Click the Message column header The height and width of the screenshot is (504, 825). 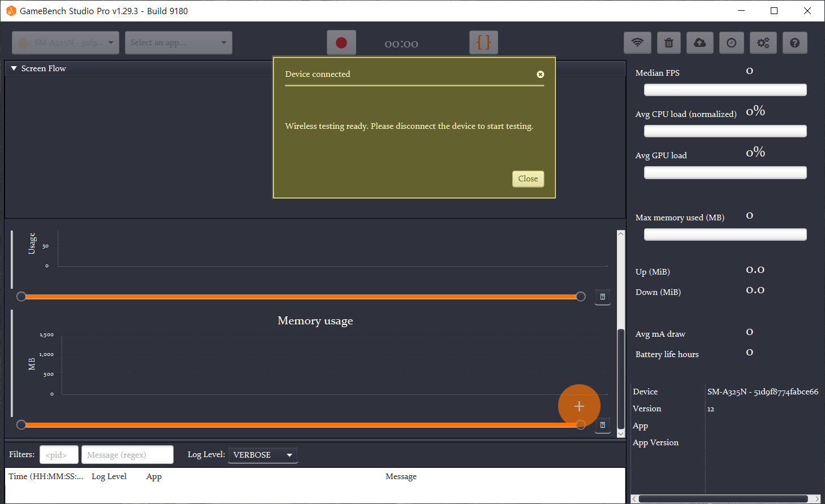401,476
